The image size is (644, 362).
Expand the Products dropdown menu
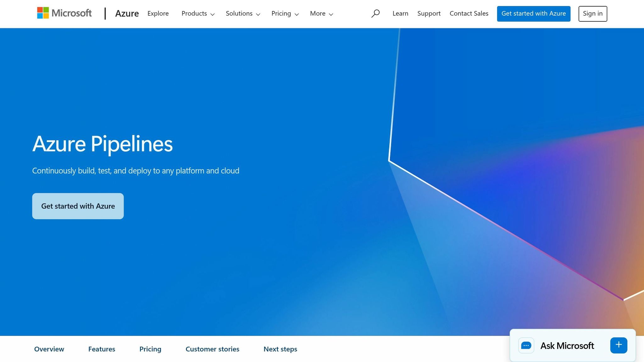coord(198,14)
